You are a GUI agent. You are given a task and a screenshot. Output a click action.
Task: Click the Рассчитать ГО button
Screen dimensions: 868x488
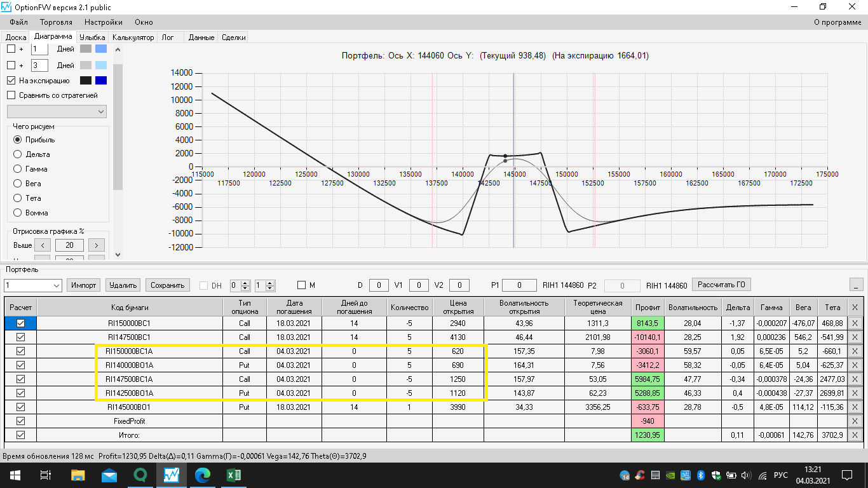point(721,285)
